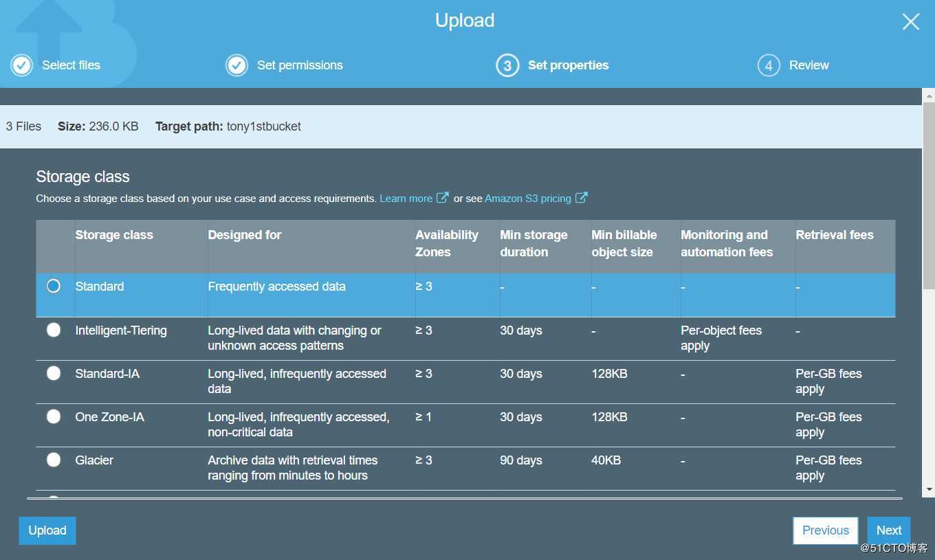Click the target path tony1stbucket text
This screenshot has width=935, height=560.
(264, 126)
